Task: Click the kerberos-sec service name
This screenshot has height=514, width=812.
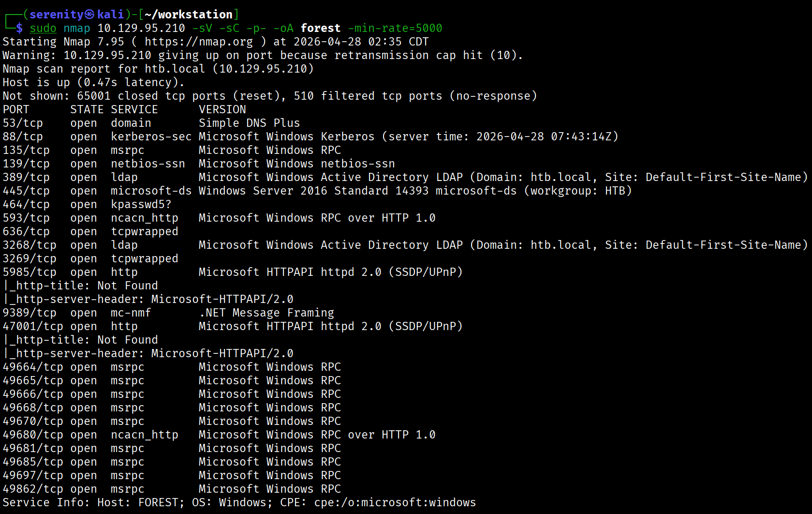Action: click(x=151, y=136)
